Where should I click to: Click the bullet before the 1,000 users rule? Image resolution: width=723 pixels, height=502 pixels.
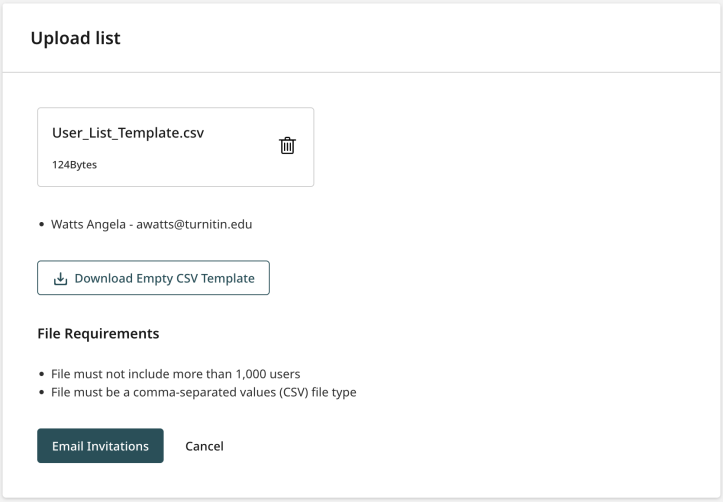point(42,374)
